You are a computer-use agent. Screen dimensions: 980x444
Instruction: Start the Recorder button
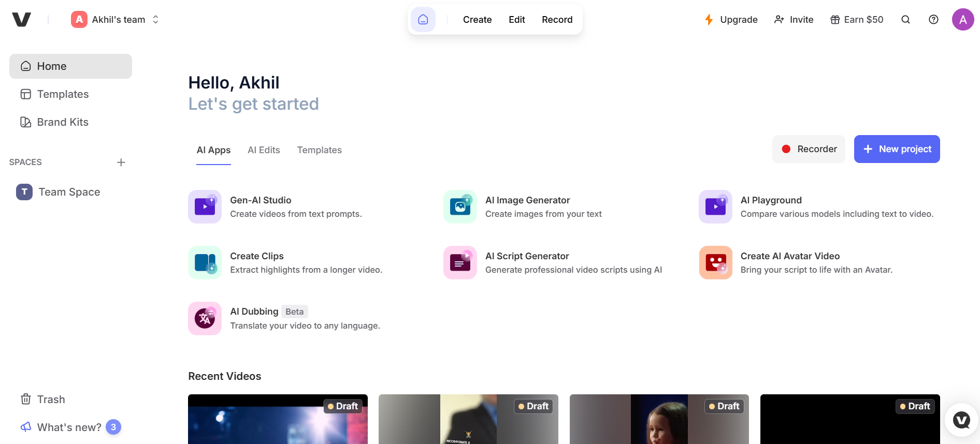809,149
